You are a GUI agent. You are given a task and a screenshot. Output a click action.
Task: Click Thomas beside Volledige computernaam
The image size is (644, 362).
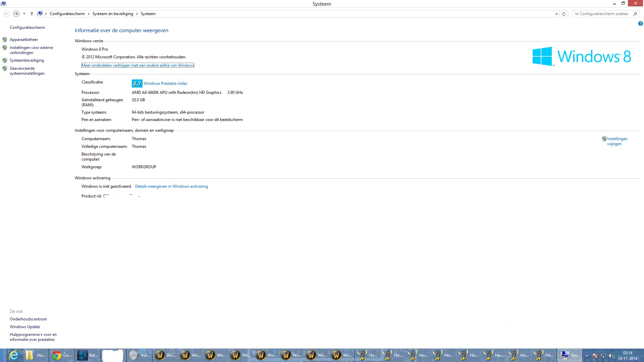click(x=139, y=146)
